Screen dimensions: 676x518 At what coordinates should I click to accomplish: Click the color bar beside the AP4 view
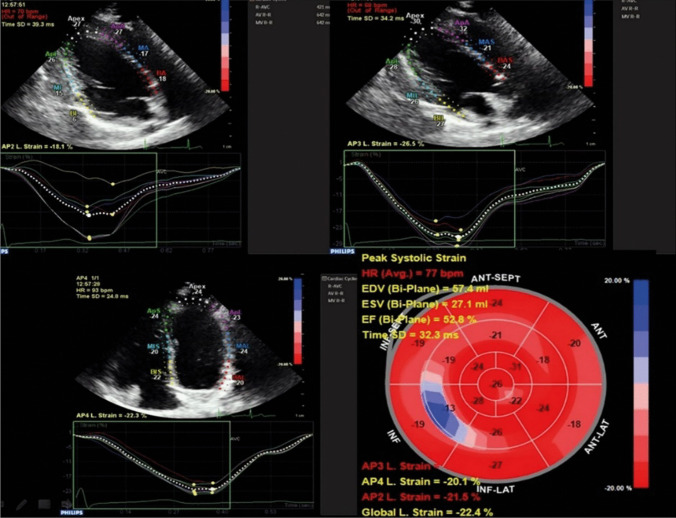pyautogui.click(x=298, y=321)
